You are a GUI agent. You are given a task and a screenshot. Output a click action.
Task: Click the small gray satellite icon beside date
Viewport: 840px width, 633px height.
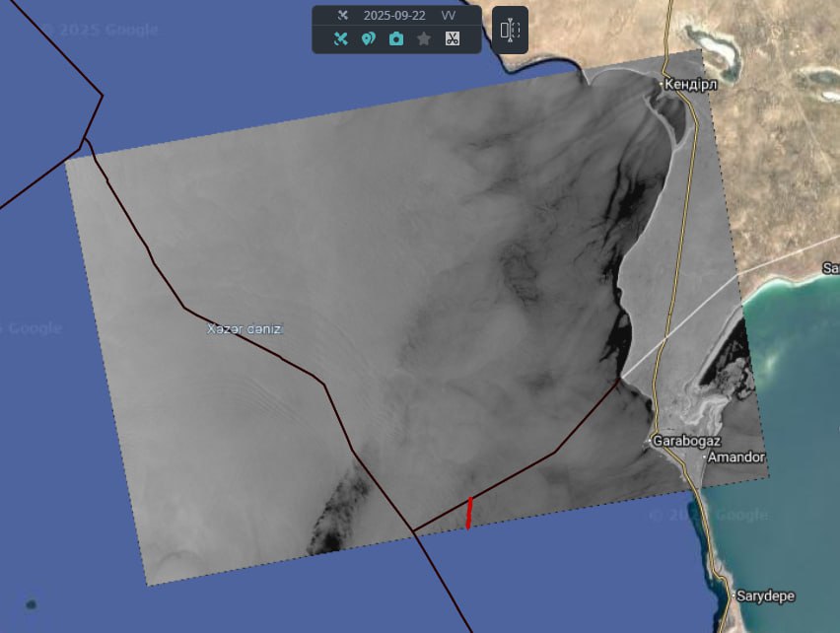342,16
